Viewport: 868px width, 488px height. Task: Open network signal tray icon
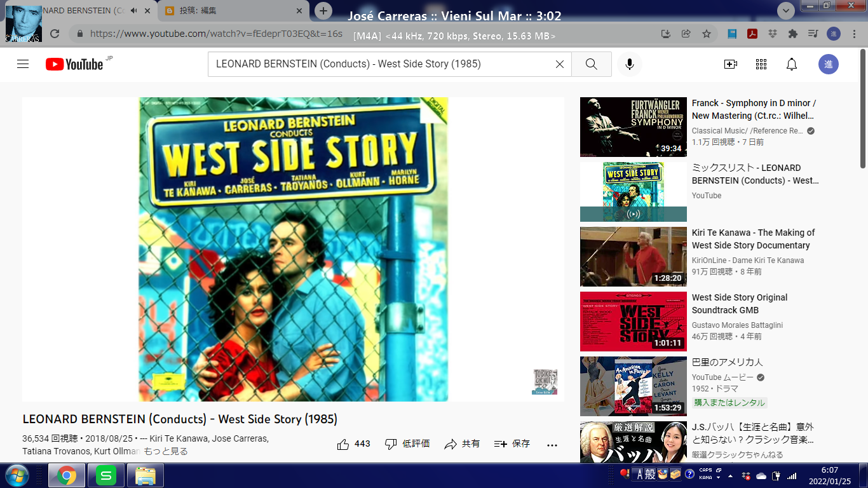pos(792,475)
